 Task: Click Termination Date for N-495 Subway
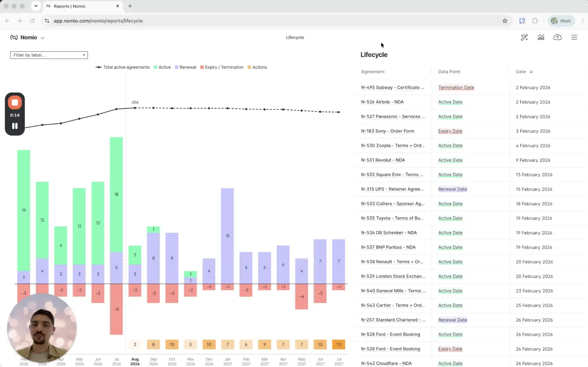(456, 88)
